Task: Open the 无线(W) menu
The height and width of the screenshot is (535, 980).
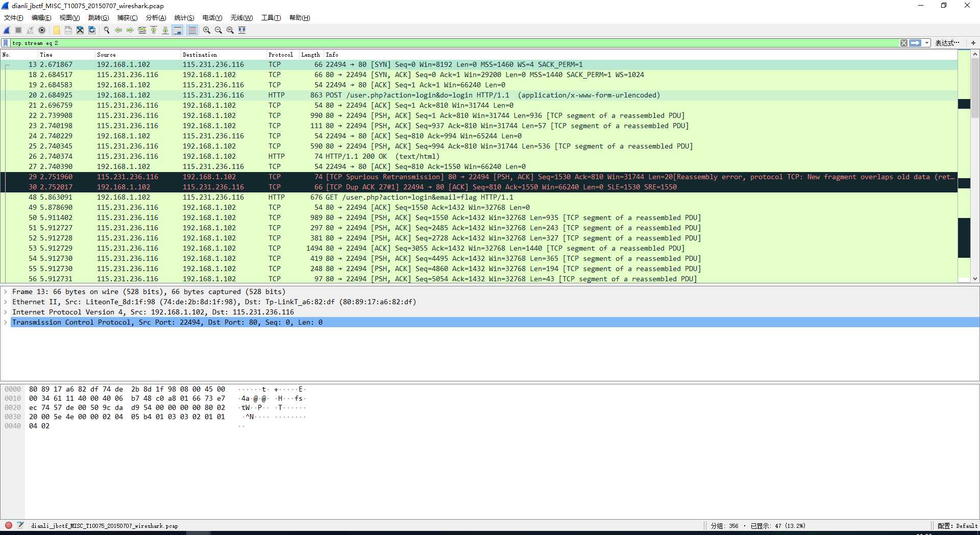Action: click(x=241, y=18)
